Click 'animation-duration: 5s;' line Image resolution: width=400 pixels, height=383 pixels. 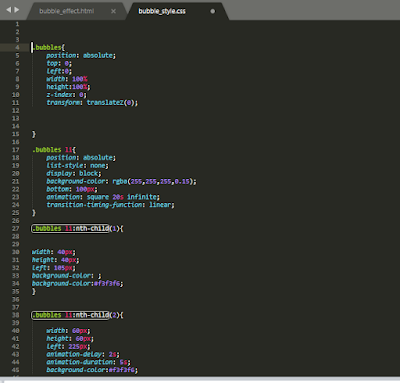point(88,362)
